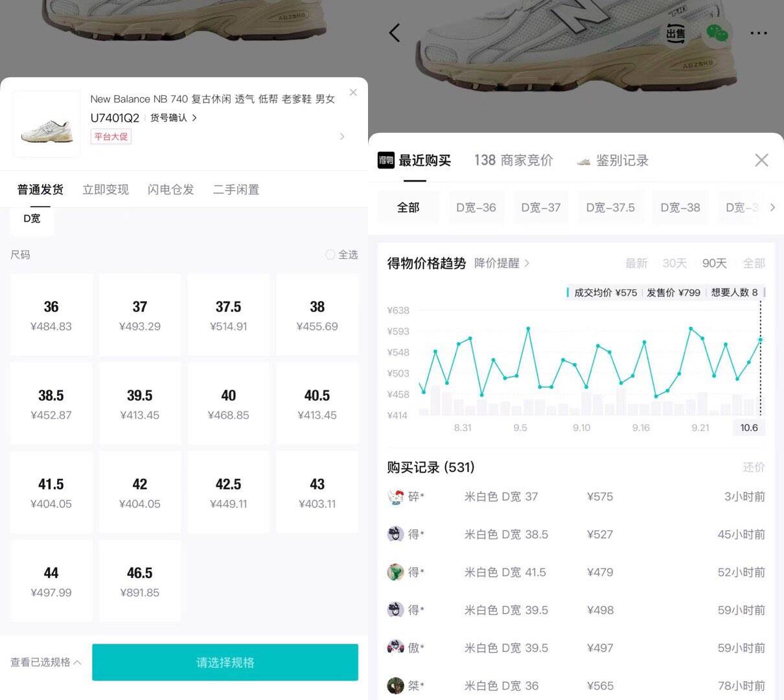Filter records by 全部
Image resolution: width=784 pixels, height=700 pixels.
(x=408, y=207)
